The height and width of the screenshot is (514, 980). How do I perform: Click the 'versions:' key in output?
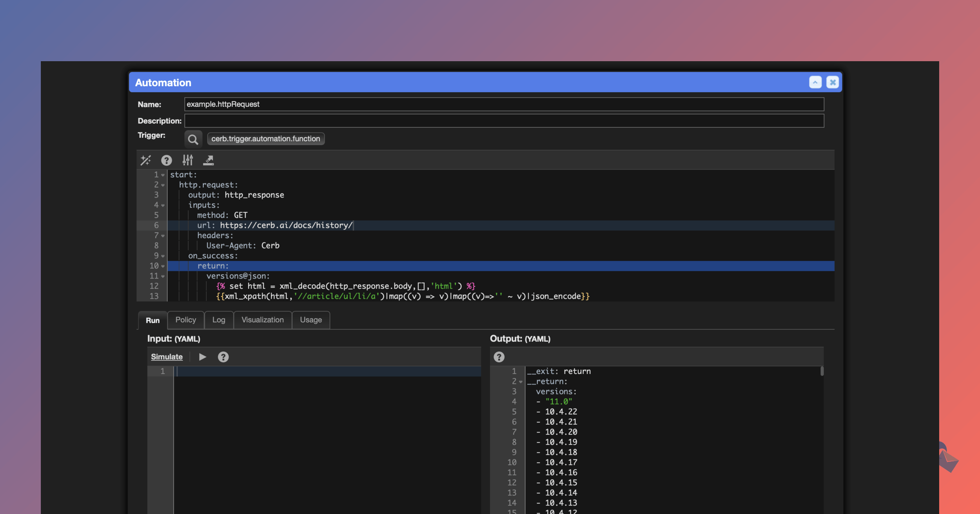pos(556,392)
